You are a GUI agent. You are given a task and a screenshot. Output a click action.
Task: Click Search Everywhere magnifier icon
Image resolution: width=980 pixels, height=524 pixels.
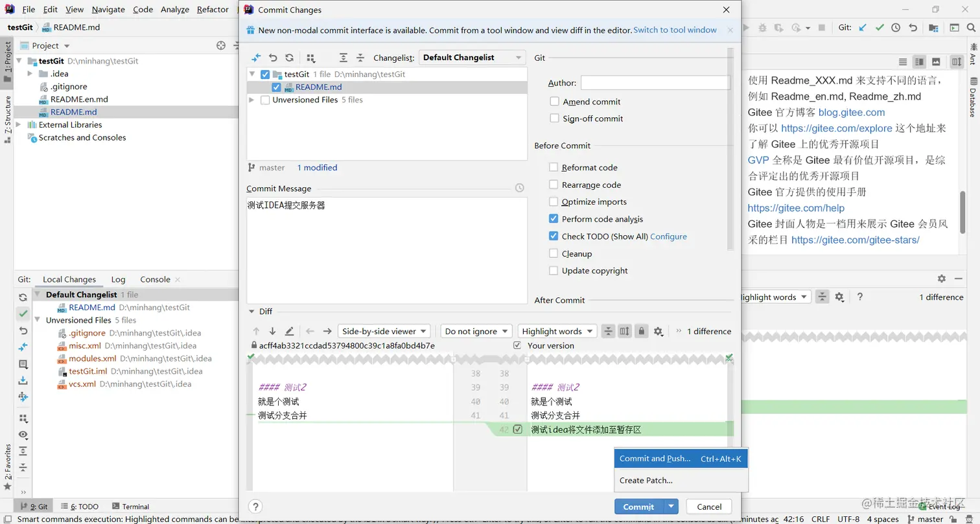(970, 28)
